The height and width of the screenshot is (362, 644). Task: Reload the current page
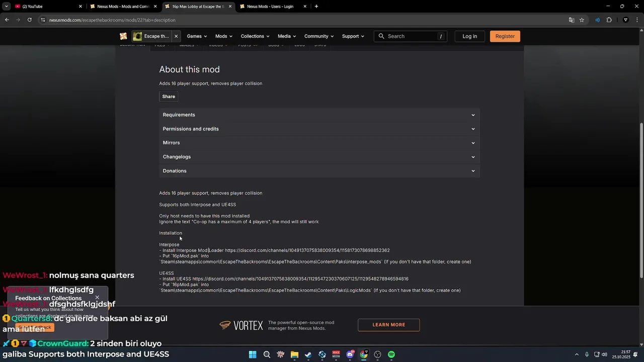[30, 20]
